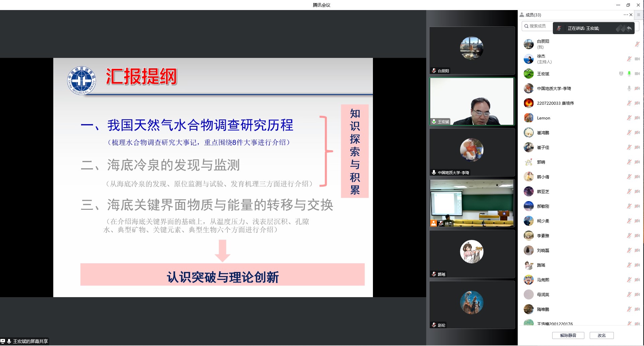Image resolution: width=644 pixels, height=346 pixels.
Task: Restore the 腾讯会议 window size
Action: 628,5
